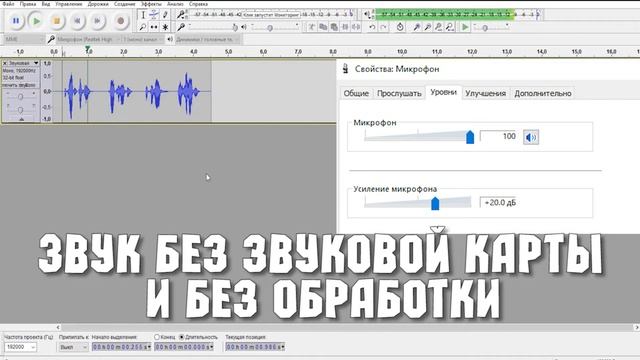640x360 pixels.
Task: Open the Анализ menu
Action: [175, 4]
